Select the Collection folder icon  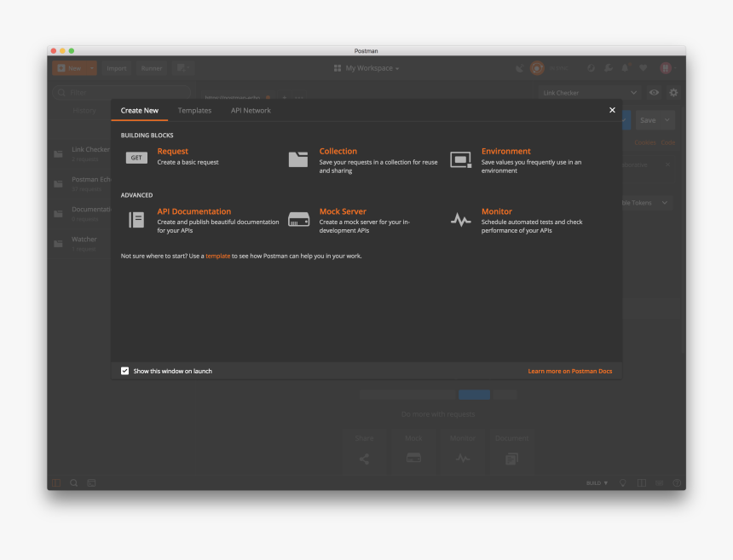tap(297, 159)
